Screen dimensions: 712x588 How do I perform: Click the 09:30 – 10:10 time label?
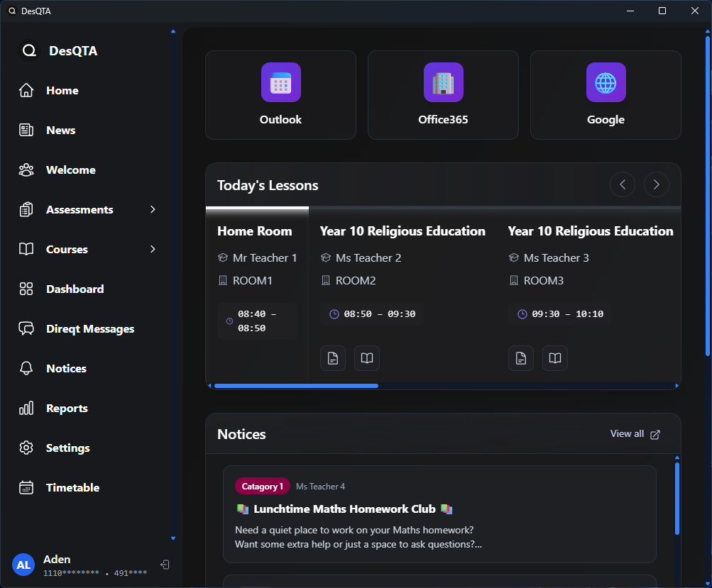(x=568, y=314)
